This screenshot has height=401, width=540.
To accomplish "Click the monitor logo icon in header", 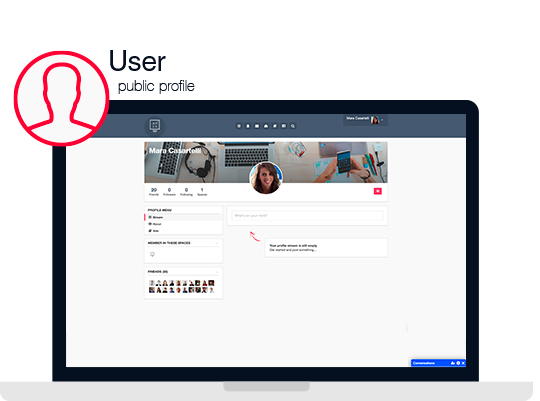I will click(155, 125).
